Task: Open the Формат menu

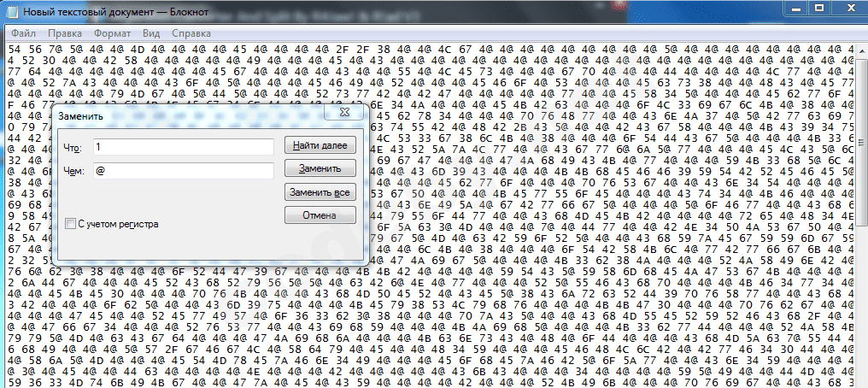Action: (113, 32)
